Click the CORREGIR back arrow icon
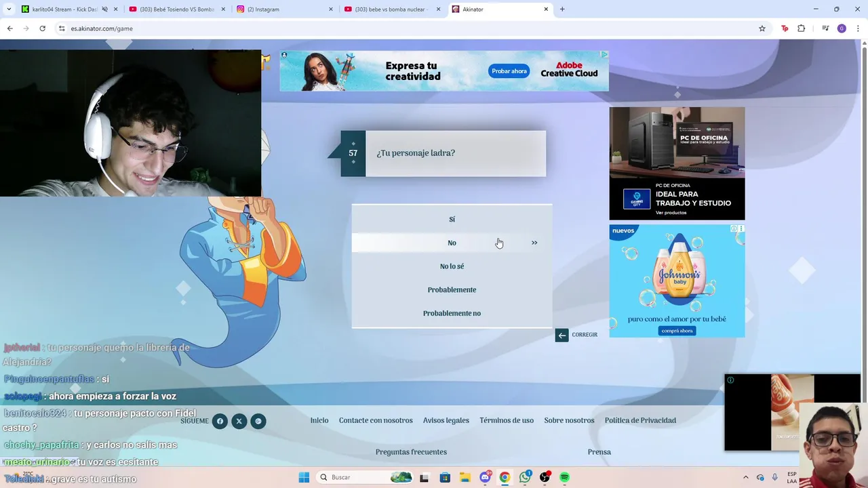This screenshot has height=488, width=868. point(561,335)
